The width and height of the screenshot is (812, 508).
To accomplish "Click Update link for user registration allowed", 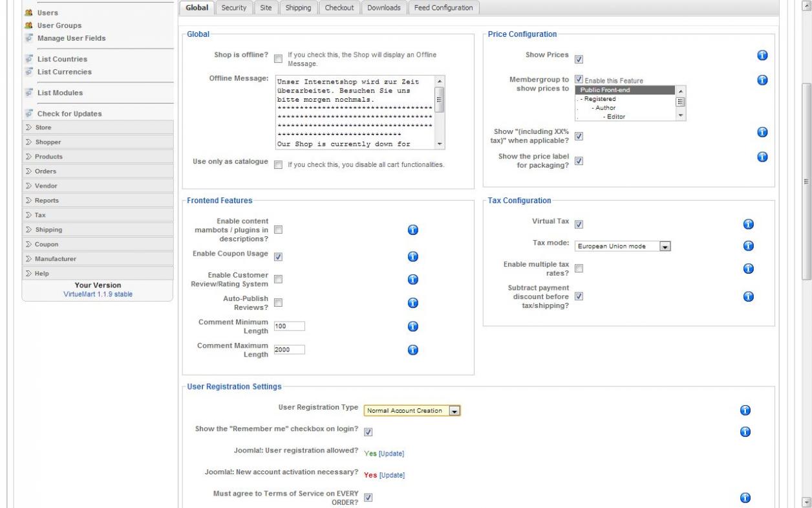I will 391,453.
